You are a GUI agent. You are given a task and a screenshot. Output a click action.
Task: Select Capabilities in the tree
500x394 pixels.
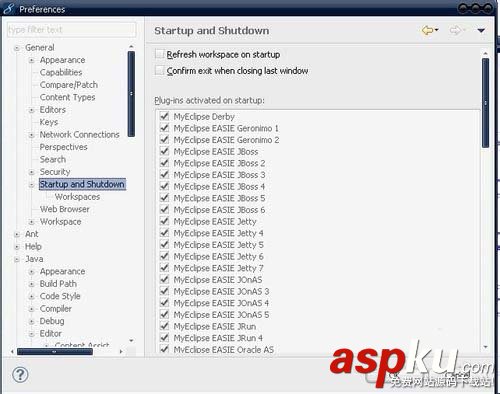point(61,72)
